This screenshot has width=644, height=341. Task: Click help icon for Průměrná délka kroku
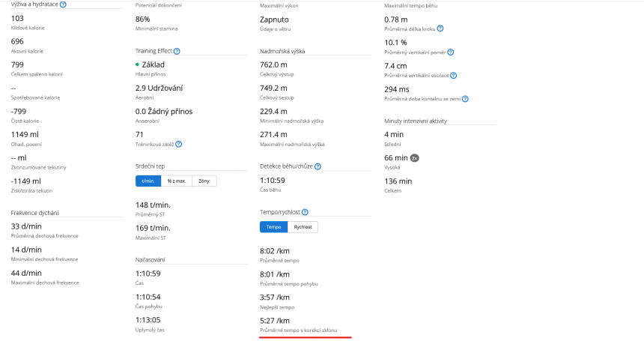439,29
